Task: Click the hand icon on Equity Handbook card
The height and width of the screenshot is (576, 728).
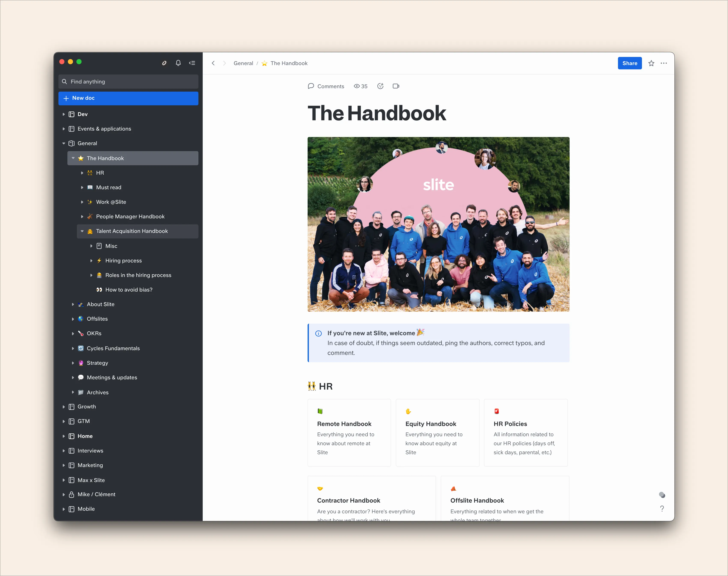Action: click(408, 411)
